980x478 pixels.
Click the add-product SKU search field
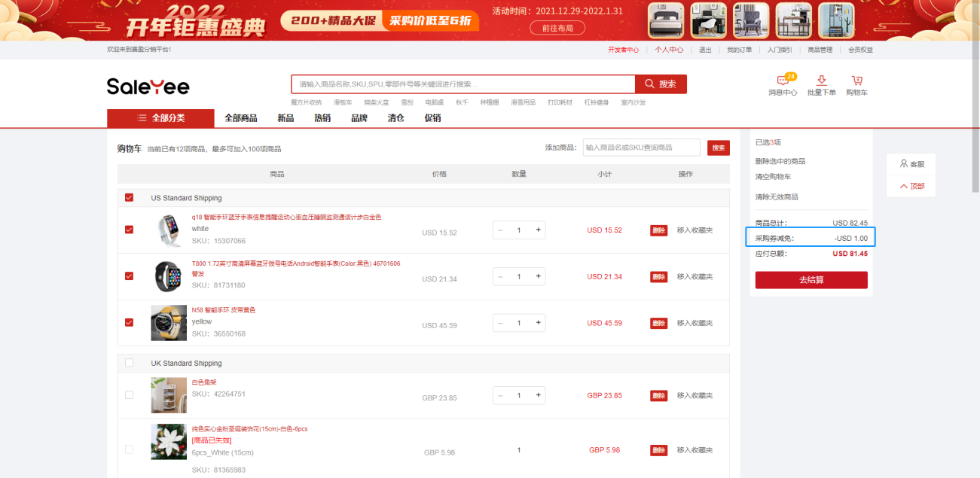(641, 148)
